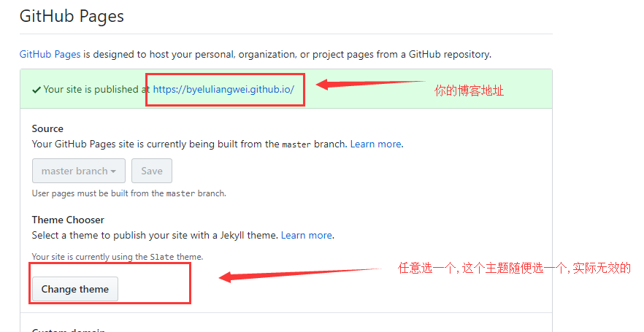Click 'currently being built from the master' text

[190, 144]
